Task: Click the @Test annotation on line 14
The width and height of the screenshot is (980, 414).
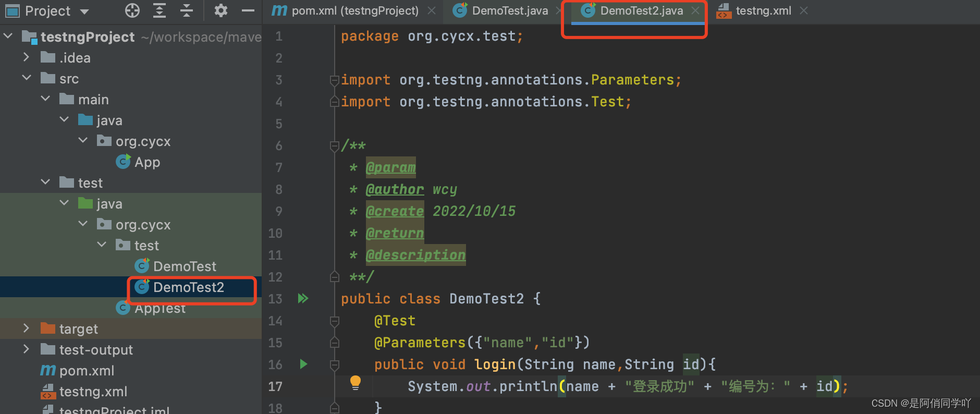Action: point(395,321)
